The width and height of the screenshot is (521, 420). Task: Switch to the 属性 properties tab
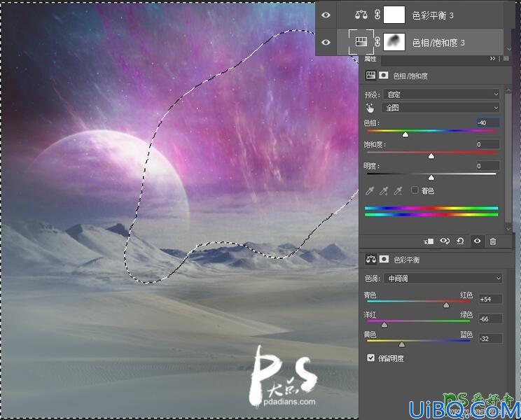coord(370,59)
